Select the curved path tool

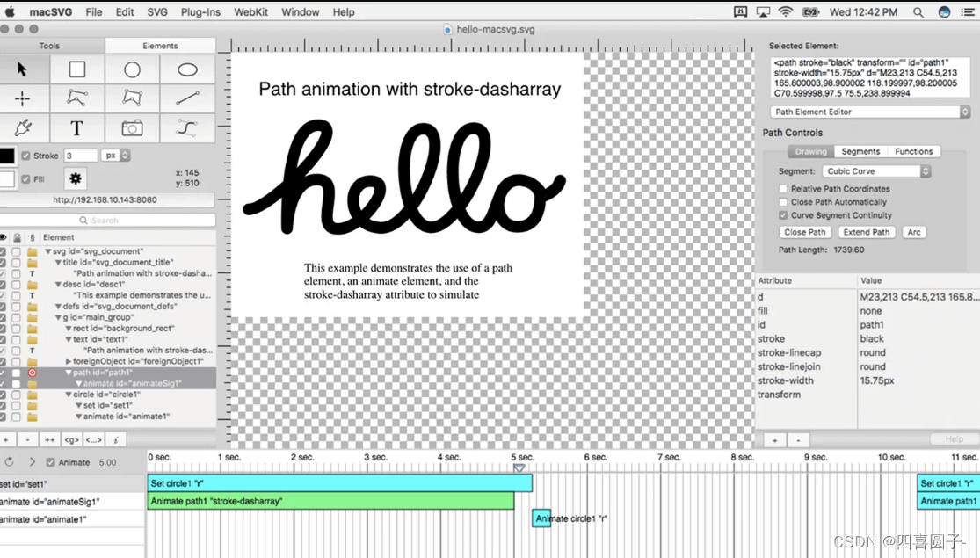click(x=187, y=128)
